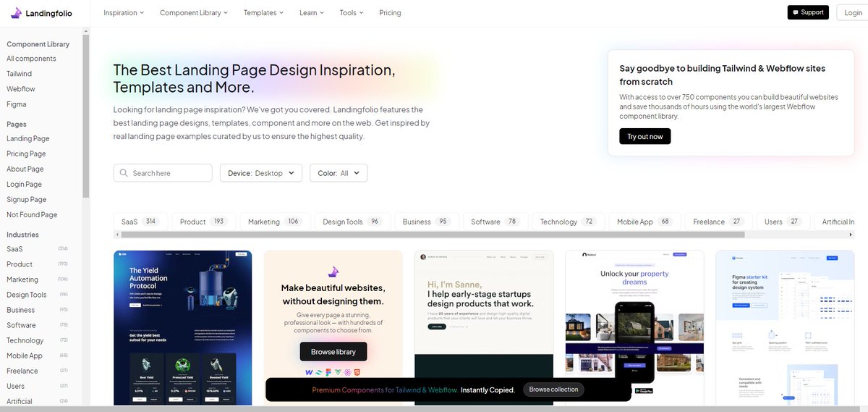Viewport: 868px width, 412px height.
Task: Select the Software 78 category tab
Action: tap(495, 222)
